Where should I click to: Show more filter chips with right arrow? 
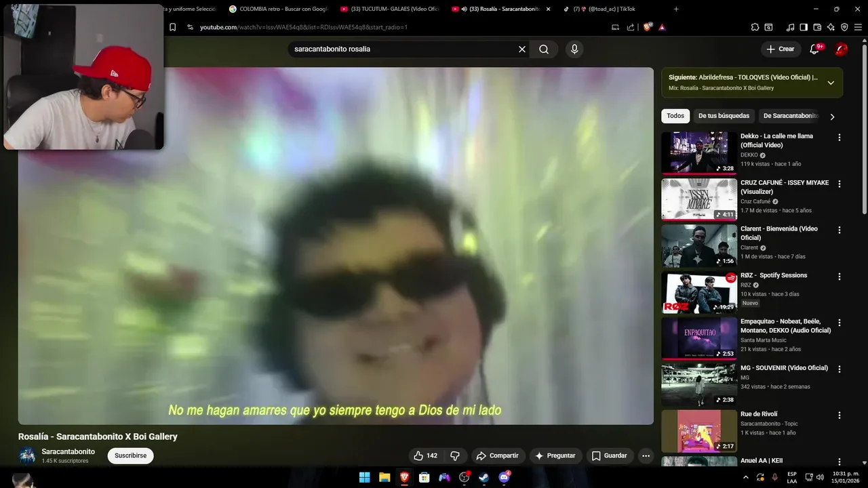(x=832, y=117)
